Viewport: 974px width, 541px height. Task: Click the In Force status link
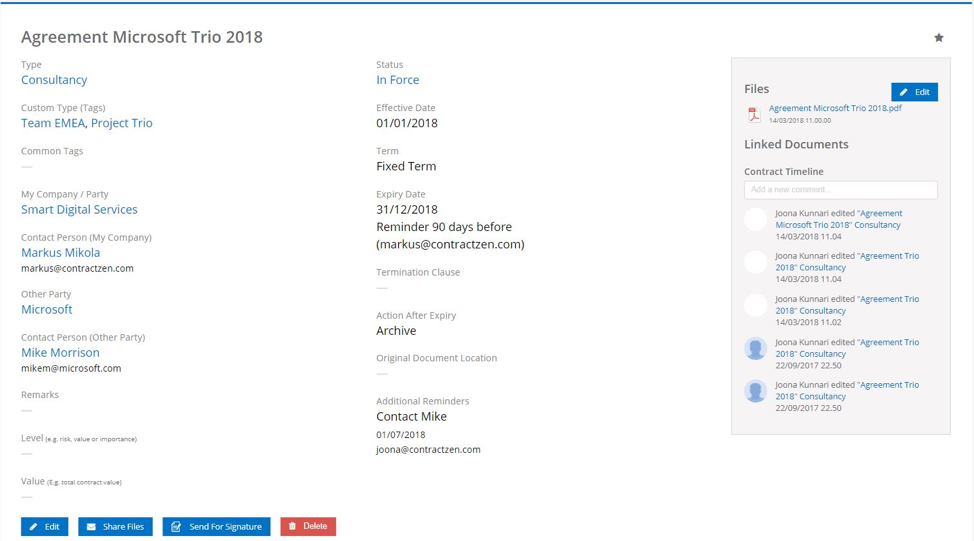[397, 80]
